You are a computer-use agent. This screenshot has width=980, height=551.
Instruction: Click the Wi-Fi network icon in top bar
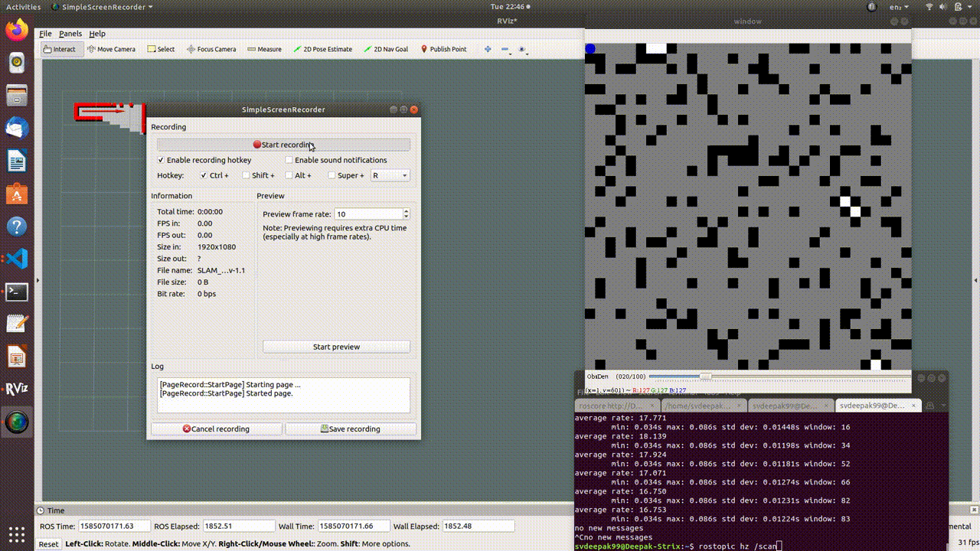coord(930,7)
